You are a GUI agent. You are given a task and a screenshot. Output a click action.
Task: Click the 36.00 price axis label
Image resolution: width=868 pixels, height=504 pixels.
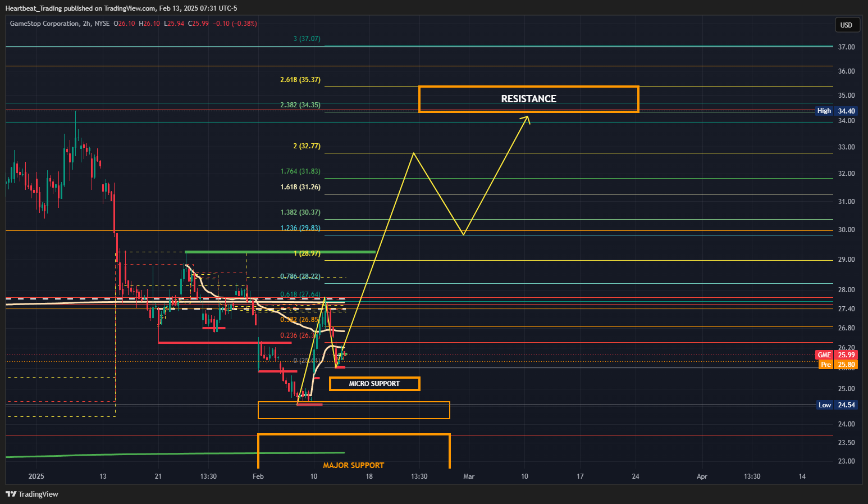846,71
